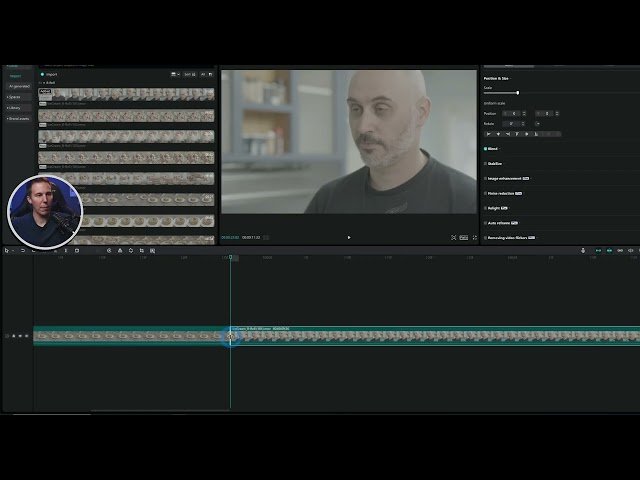Enable Noise reduction checkbox
This screenshot has width=640, height=480.
486,193
